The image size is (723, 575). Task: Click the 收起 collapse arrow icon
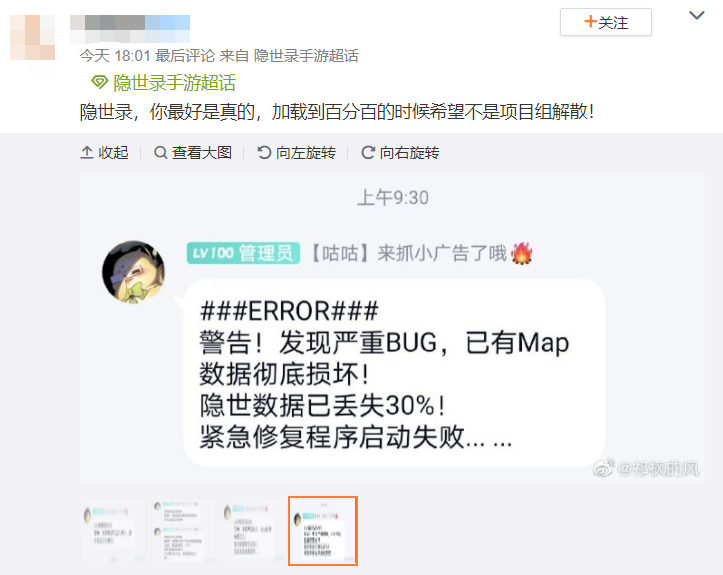(x=87, y=152)
